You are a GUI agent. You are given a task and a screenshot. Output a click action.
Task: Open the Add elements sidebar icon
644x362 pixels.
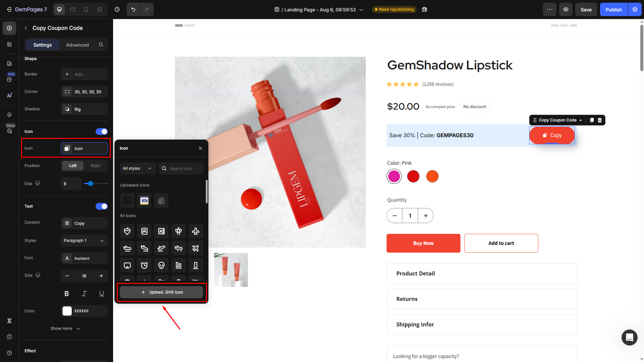9,28
